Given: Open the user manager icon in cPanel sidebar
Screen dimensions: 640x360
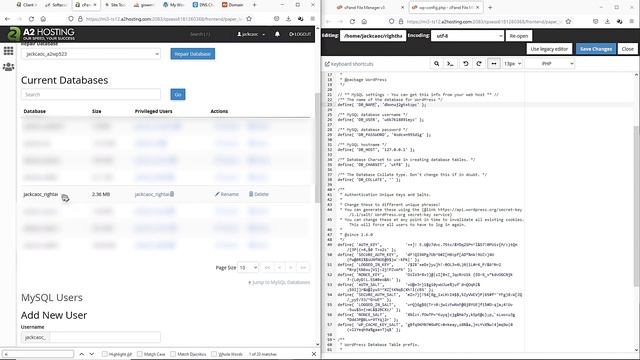Looking at the screenshot, I should click(x=8, y=67).
